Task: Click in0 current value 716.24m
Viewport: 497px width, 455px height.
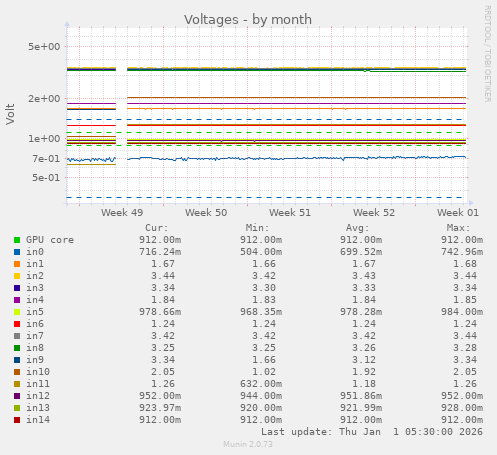Action: (160, 252)
